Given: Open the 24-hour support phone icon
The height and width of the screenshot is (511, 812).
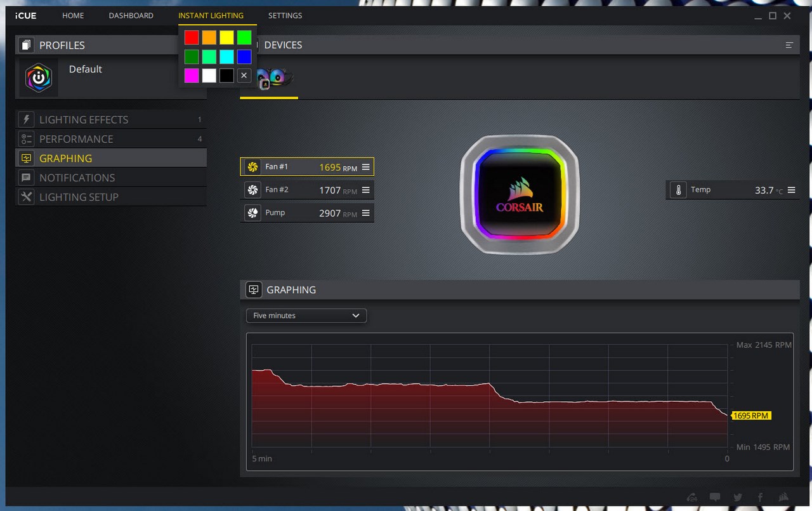Looking at the screenshot, I should click(692, 497).
